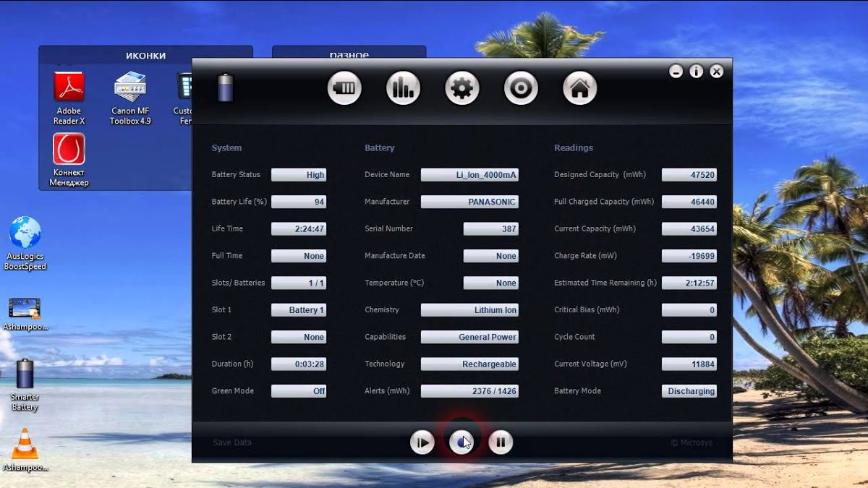Viewport: 868px width, 488px height.
Task: Click Cycle Count value 0
Action: 689,337
